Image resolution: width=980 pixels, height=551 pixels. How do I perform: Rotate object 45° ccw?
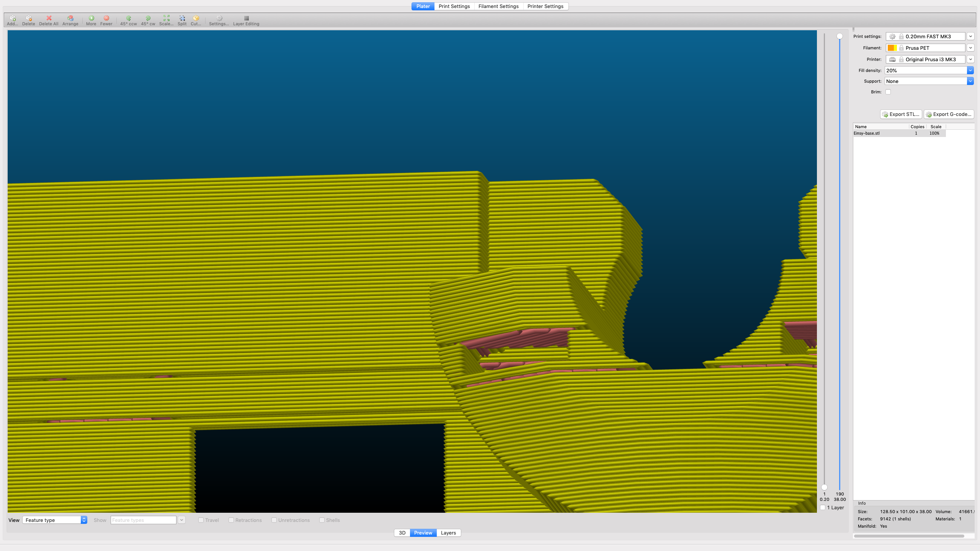129,20
